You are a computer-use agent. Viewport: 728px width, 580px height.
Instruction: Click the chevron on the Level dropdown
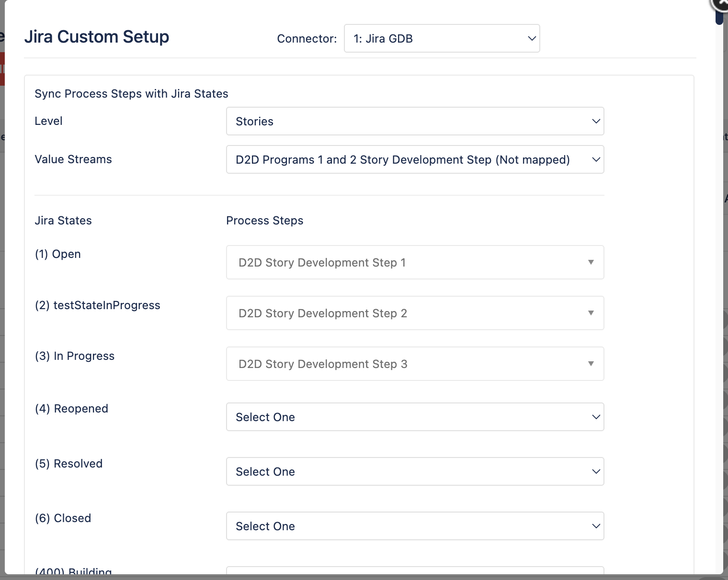(x=595, y=121)
